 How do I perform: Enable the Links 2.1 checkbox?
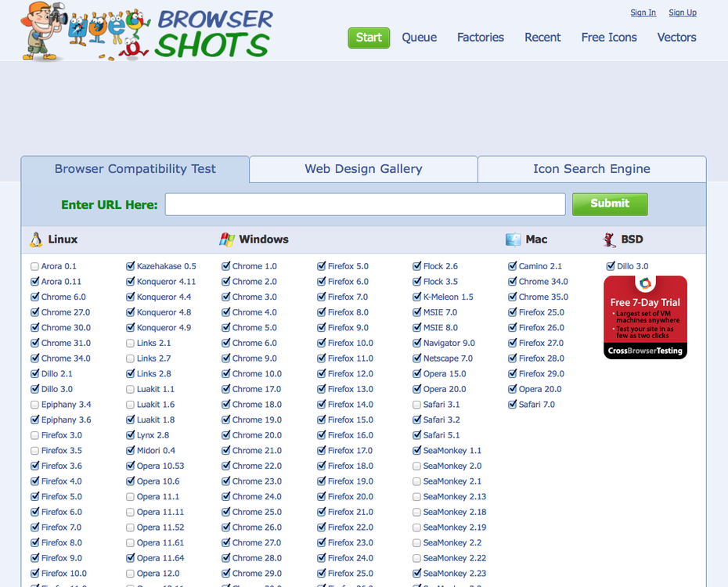pyautogui.click(x=130, y=344)
